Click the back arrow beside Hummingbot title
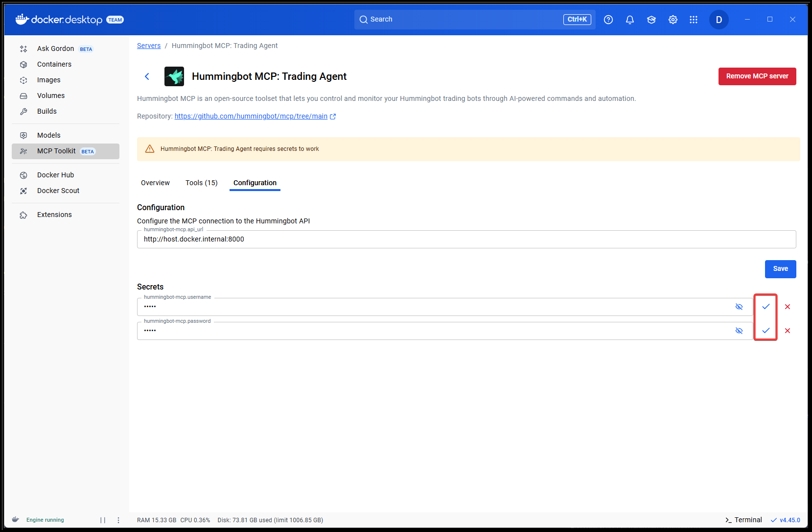Screen dimensions: 812x532 pos(147,76)
